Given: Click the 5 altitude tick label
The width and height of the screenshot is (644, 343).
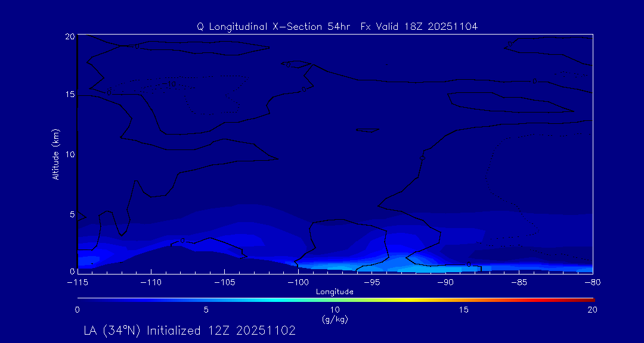Looking at the screenshot, I should tap(72, 214).
